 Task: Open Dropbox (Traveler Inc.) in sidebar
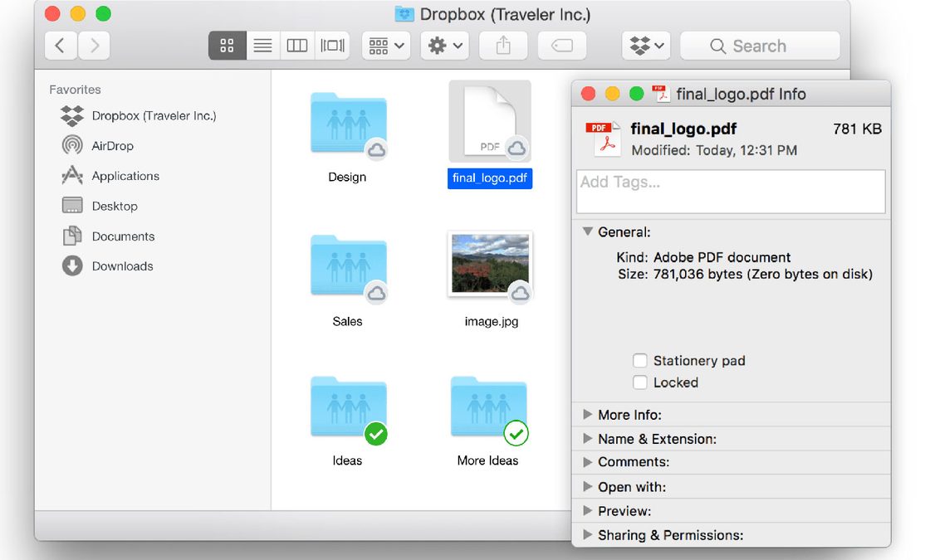coord(139,115)
